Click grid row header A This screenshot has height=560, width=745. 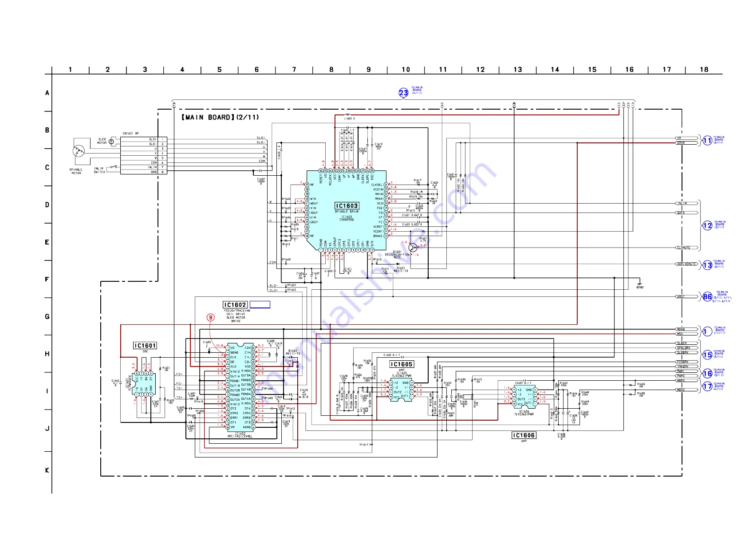coord(47,93)
